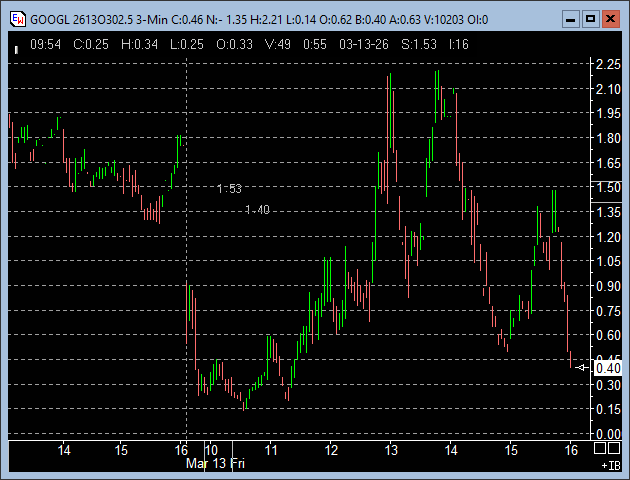Click the 1.40 price annotation on chart
Viewport: 630px width, 480px height.
tap(257, 209)
